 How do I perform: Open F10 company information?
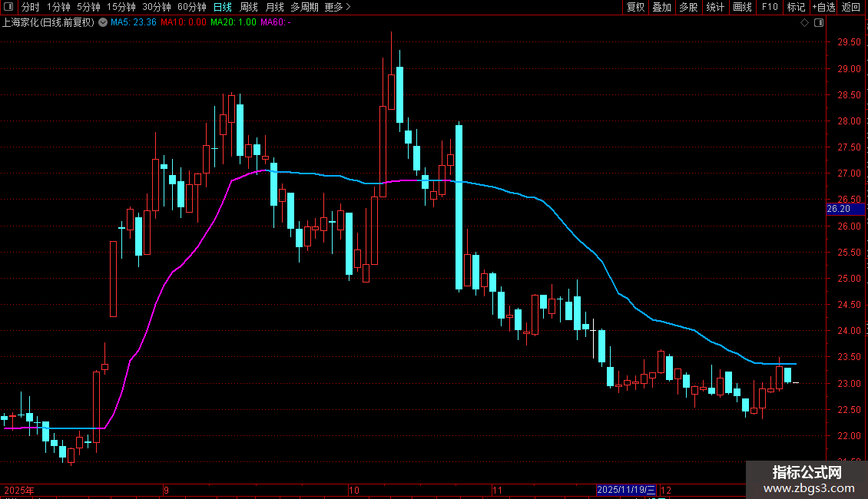pos(770,7)
